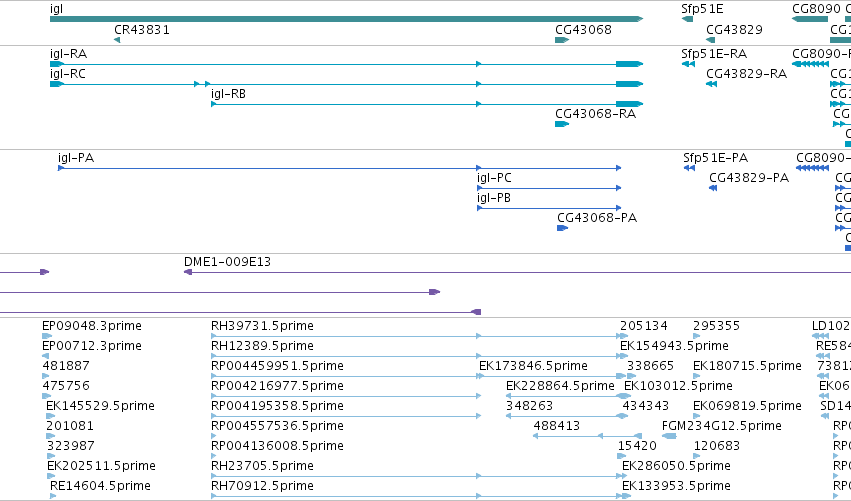The image size is (851, 501).
Task: Click the RP004195358.5prime EST label
Action: point(277,406)
